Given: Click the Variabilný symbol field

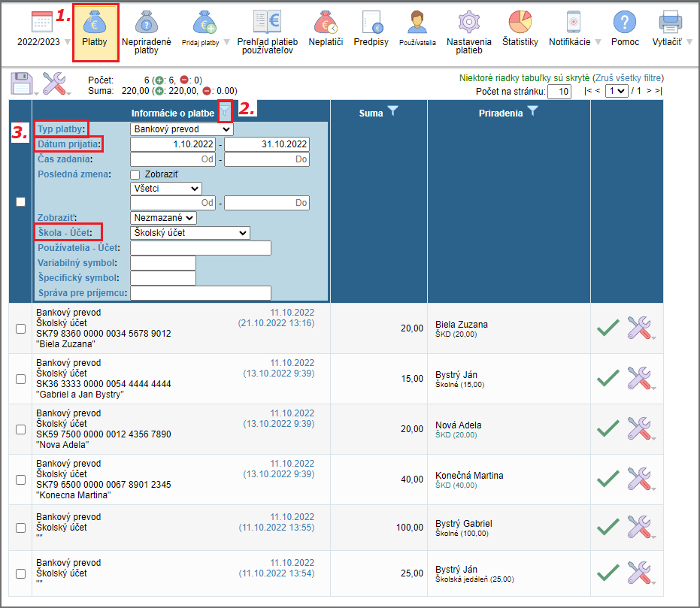Looking at the screenshot, I should click(x=163, y=263).
